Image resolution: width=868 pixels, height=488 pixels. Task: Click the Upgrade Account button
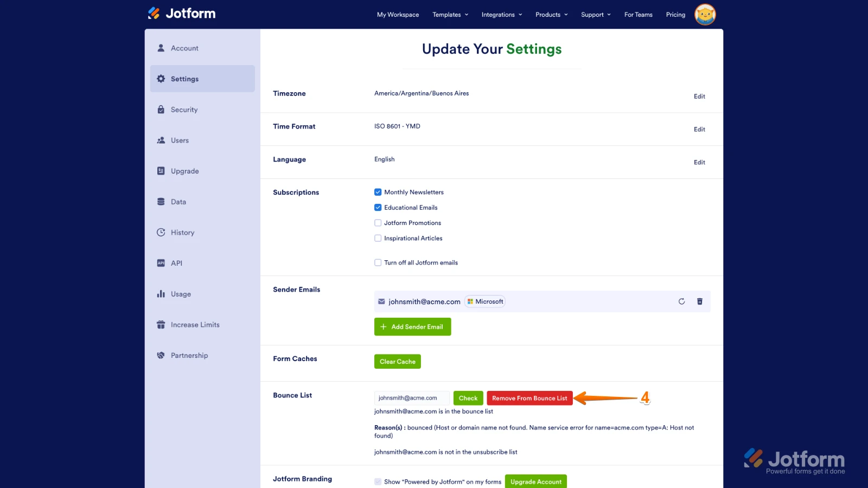536,481
